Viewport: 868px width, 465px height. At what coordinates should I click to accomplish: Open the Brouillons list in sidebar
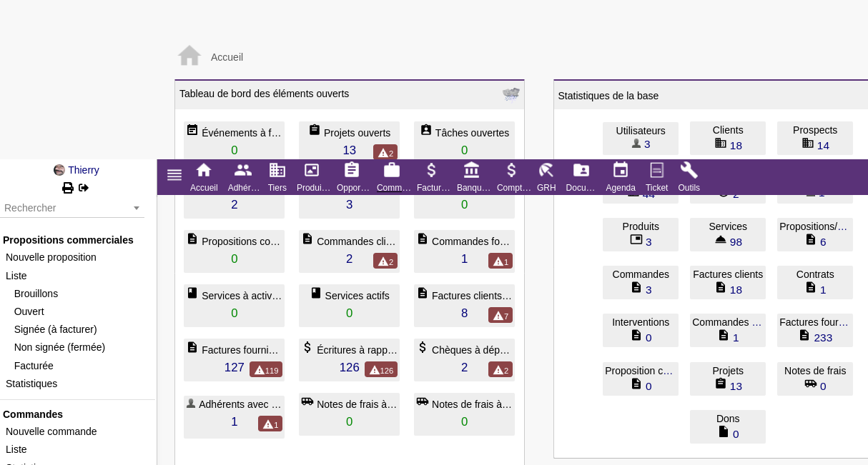36,294
